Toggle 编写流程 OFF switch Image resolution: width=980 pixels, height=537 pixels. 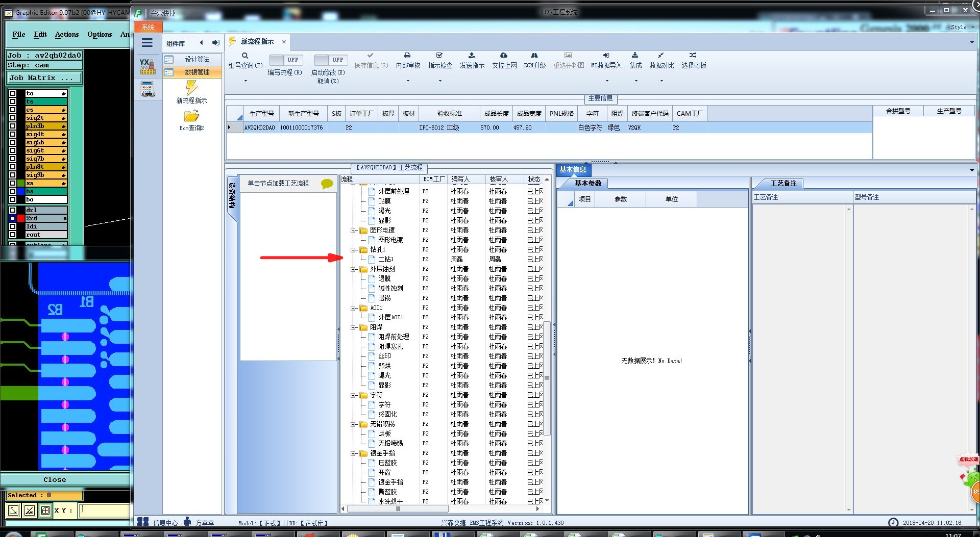coord(286,60)
